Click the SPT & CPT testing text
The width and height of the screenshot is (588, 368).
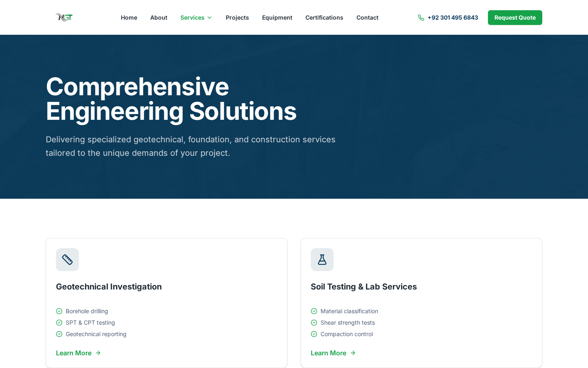[x=90, y=323]
